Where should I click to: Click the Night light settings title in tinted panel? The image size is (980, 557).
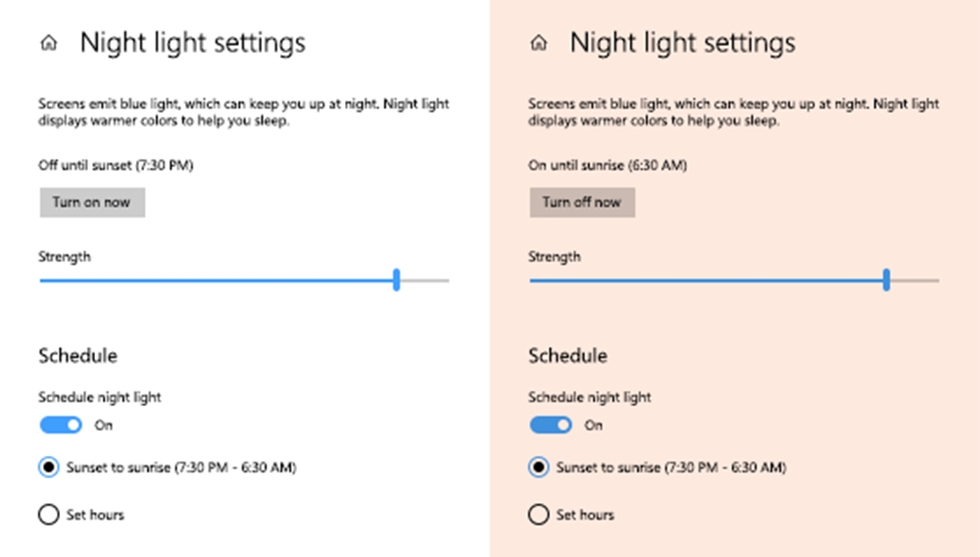[x=682, y=43]
